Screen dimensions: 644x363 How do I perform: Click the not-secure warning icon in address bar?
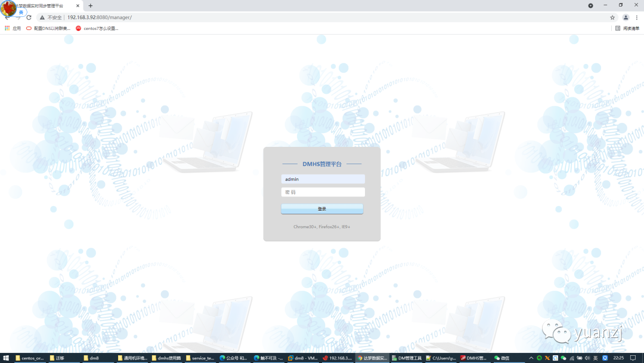coord(42,17)
